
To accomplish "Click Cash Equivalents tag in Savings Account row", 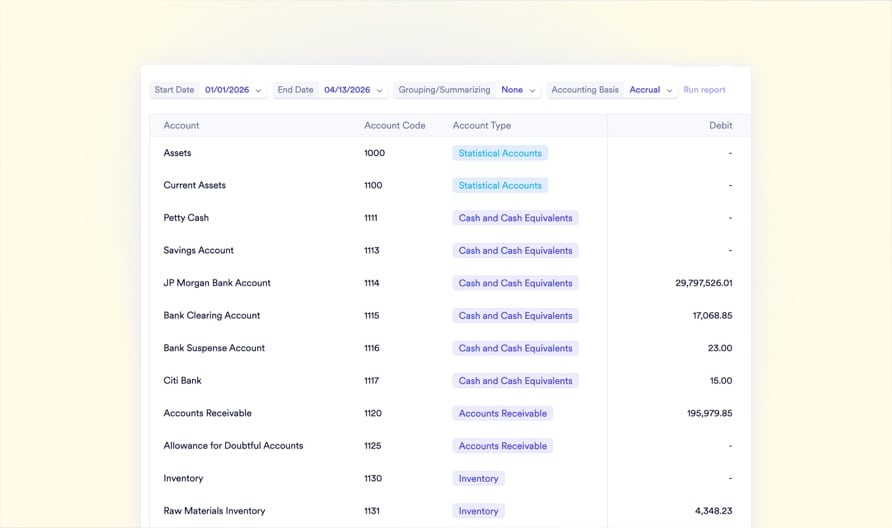I will pos(515,250).
